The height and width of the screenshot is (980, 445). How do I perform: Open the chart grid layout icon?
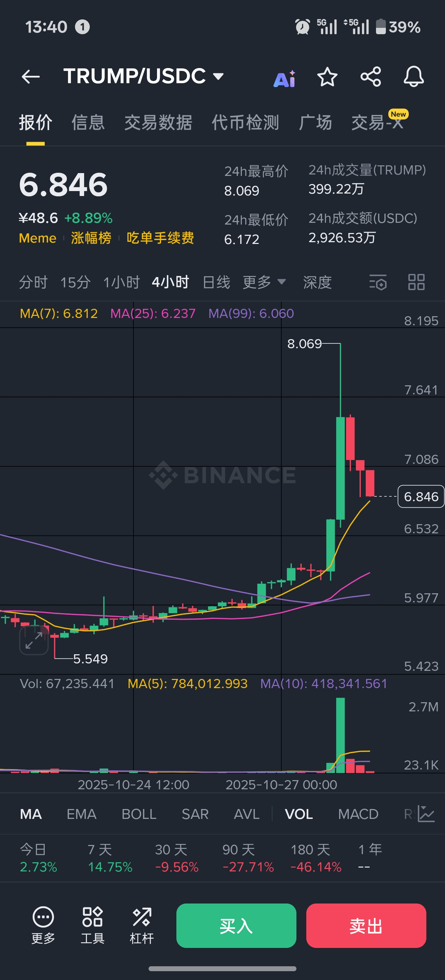pyautogui.click(x=416, y=282)
